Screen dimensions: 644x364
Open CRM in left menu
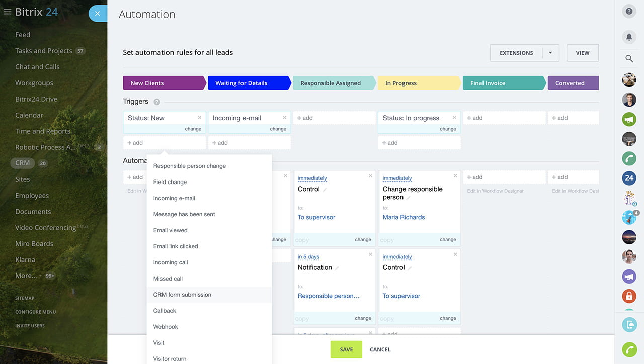click(x=23, y=163)
